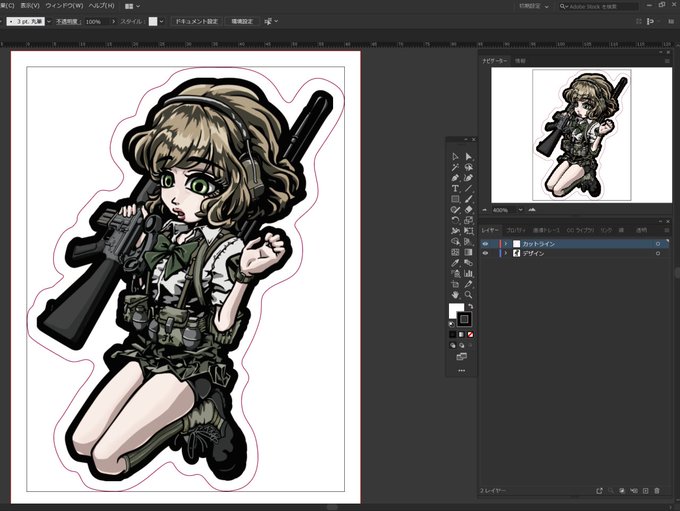Viewport: 680px width, 511px height.
Task: Switch to 情報 tab
Action: [520, 61]
